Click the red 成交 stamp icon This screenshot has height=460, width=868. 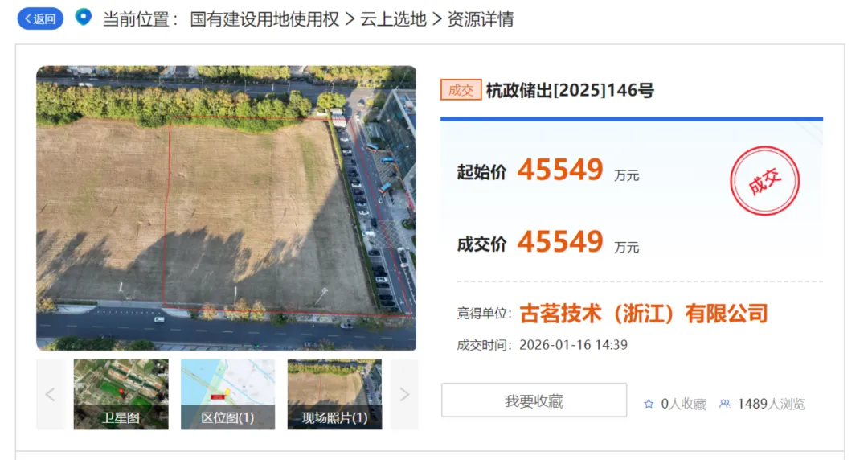764,181
